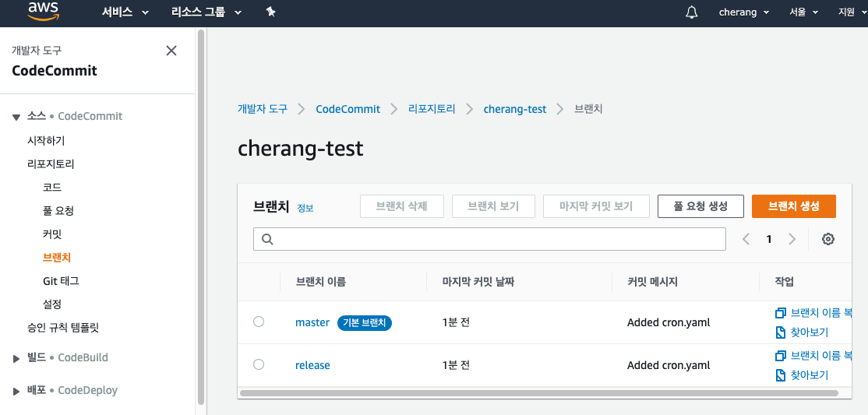Click the 브랜치 생성 button

click(x=794, y=206)
